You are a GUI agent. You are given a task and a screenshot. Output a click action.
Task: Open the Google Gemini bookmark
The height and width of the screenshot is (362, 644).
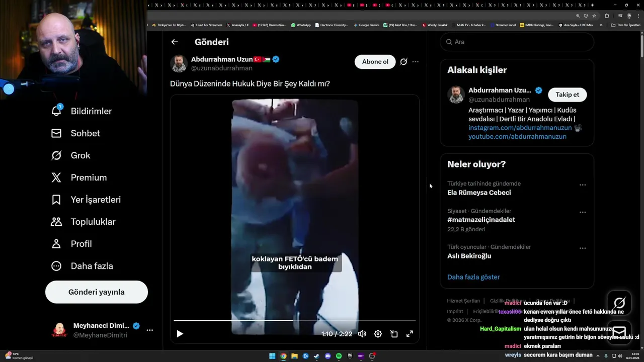(366, 25)
